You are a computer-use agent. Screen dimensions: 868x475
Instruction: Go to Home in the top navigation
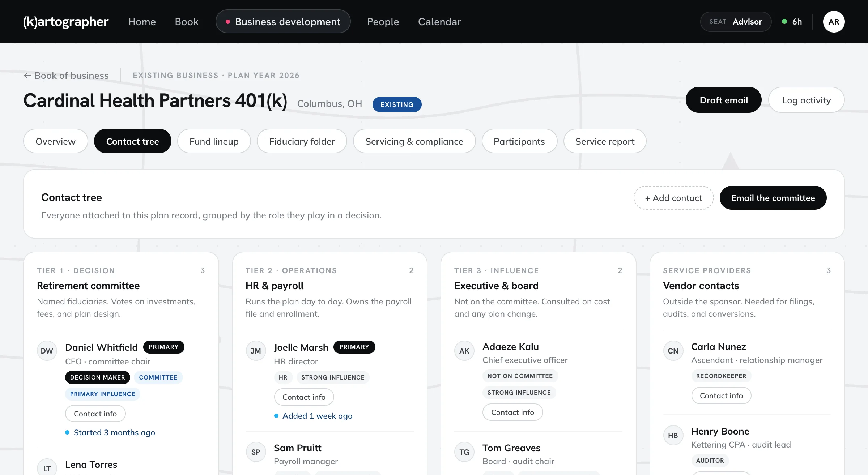coord(142,22)
